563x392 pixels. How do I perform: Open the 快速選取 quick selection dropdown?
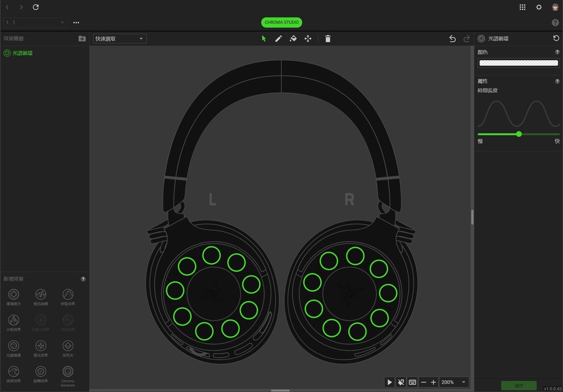click(x=119, y=39)
